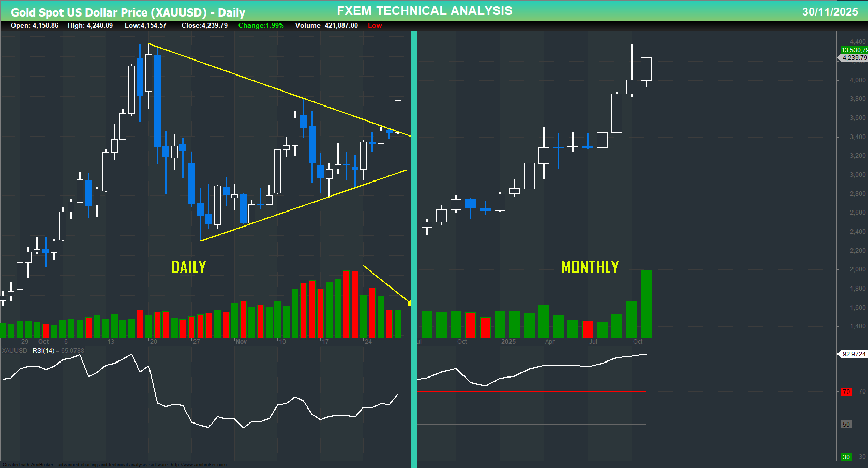Switch to the DAILY chart panel
868x468 pixels.
(x=188, y=267)
